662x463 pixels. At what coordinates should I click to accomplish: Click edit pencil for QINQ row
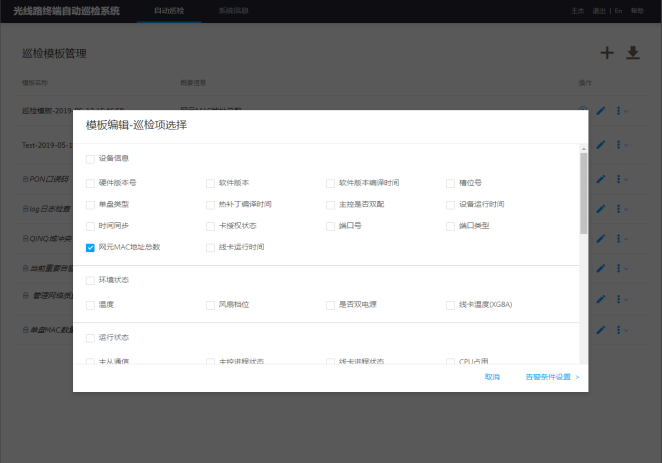(x=601, y=238)
